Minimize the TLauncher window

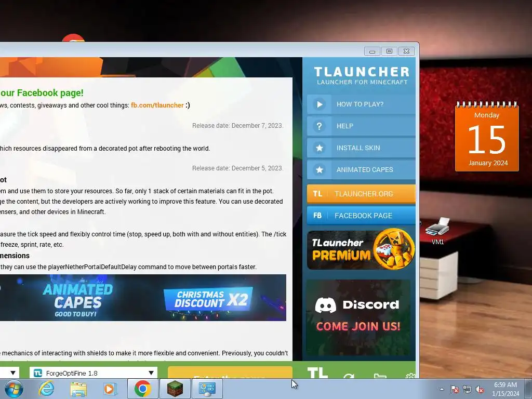click(x=372, y=51)
